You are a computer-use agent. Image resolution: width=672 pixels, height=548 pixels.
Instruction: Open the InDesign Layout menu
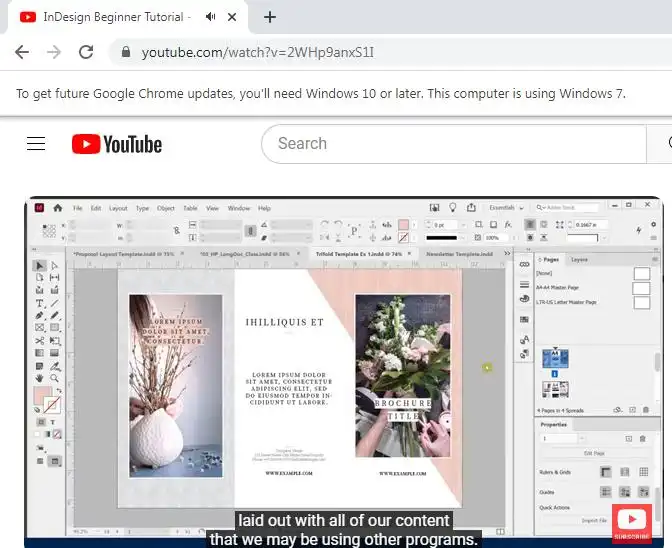coord(118,208)
